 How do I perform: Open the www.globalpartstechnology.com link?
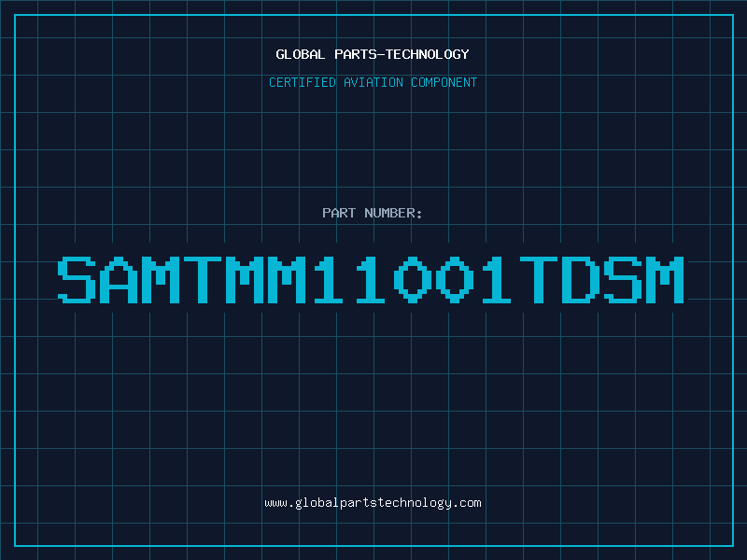point(373,503)
